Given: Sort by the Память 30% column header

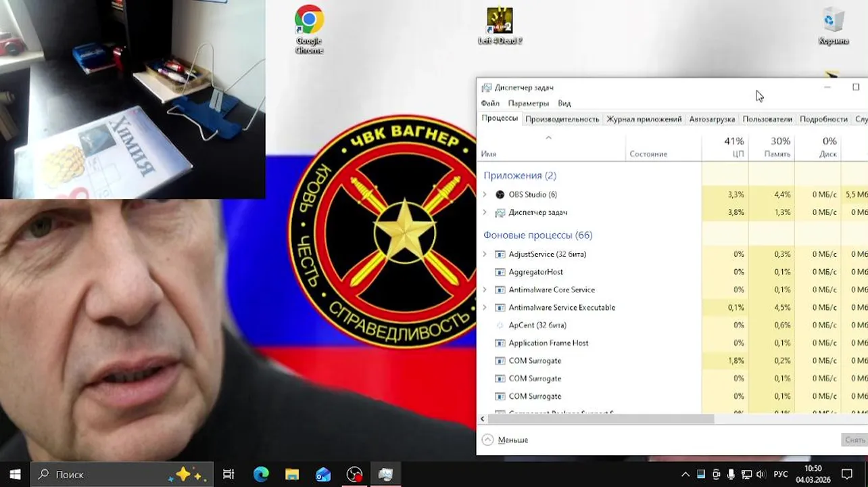Looking at the screenshot, I should 771,147.
